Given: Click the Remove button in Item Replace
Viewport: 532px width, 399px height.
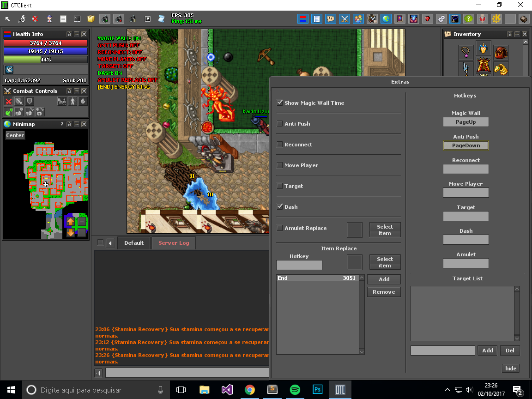Looking at the screenshot, I should coord(384,292).
